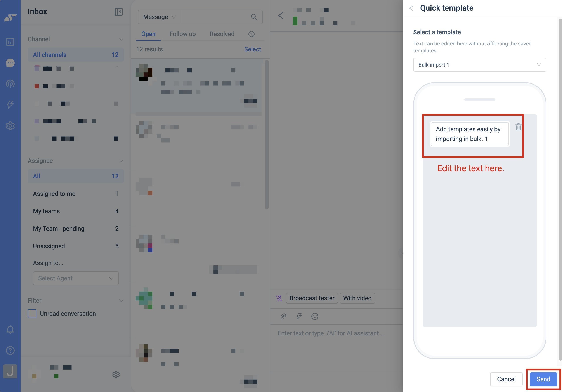562x392 pixels.
Task: Click the Send button
Action: click(x=543, y=379)
